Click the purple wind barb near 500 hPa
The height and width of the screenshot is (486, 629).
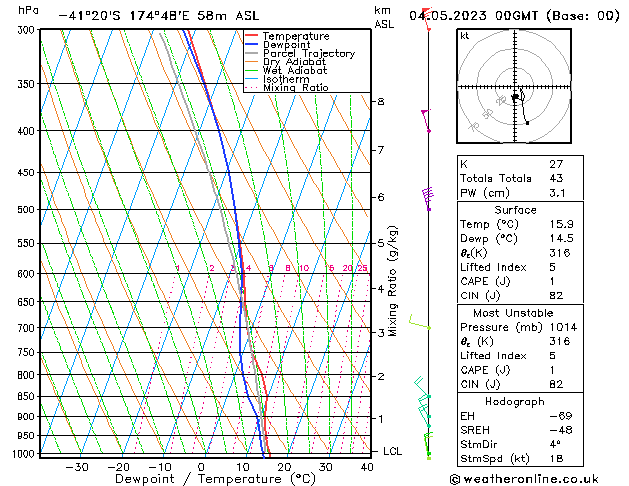[428, 198]
